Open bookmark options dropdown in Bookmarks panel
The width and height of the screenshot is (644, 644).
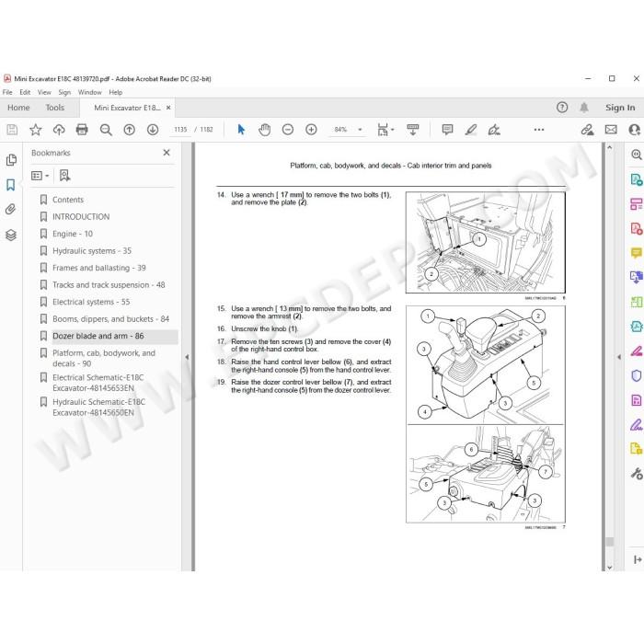(x=40, y=176)
